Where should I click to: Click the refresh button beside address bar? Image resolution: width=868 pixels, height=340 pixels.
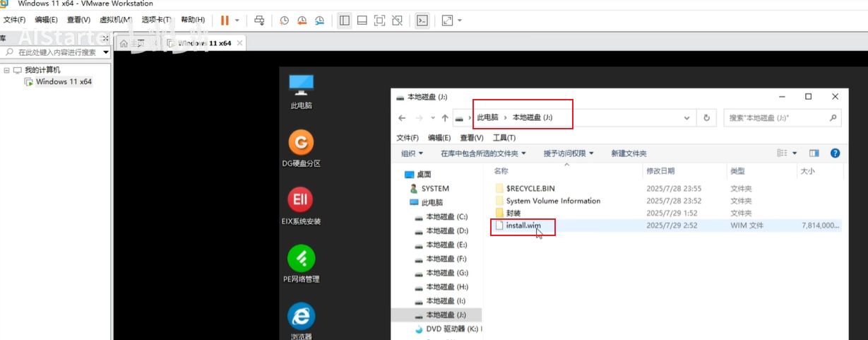706,118
